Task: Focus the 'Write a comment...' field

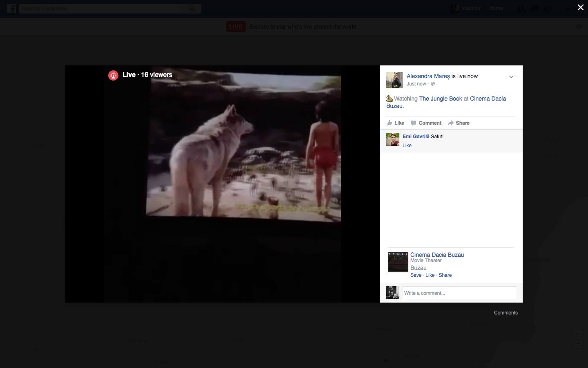Action: point(459,293)
